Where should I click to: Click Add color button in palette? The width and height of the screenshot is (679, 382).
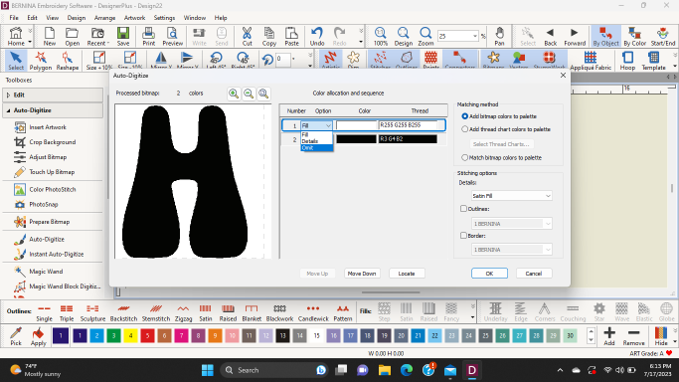609,336
